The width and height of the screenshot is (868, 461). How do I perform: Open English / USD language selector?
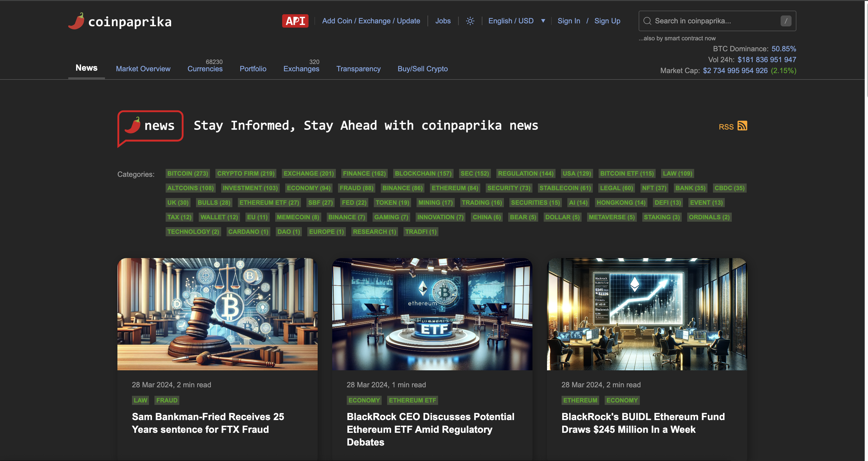511,21
